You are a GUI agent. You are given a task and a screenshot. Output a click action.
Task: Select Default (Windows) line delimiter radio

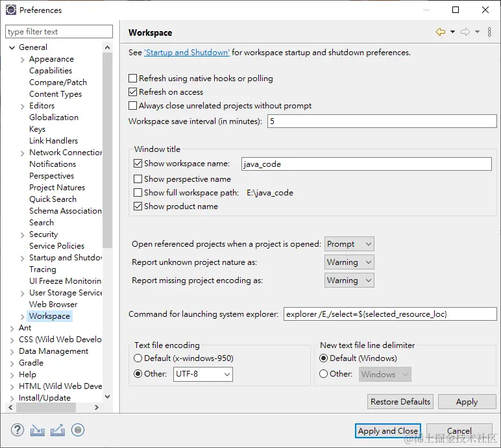(323, 358)
